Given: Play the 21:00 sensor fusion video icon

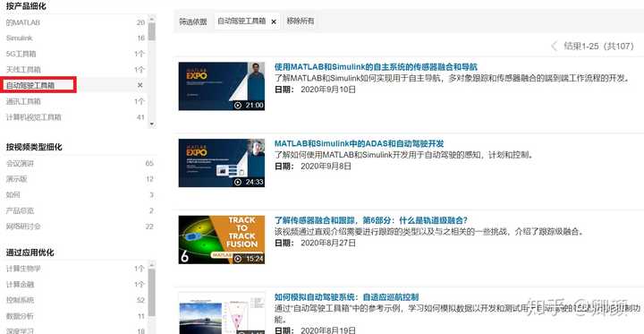Looking at the screenshot, I should click(238, 106).
